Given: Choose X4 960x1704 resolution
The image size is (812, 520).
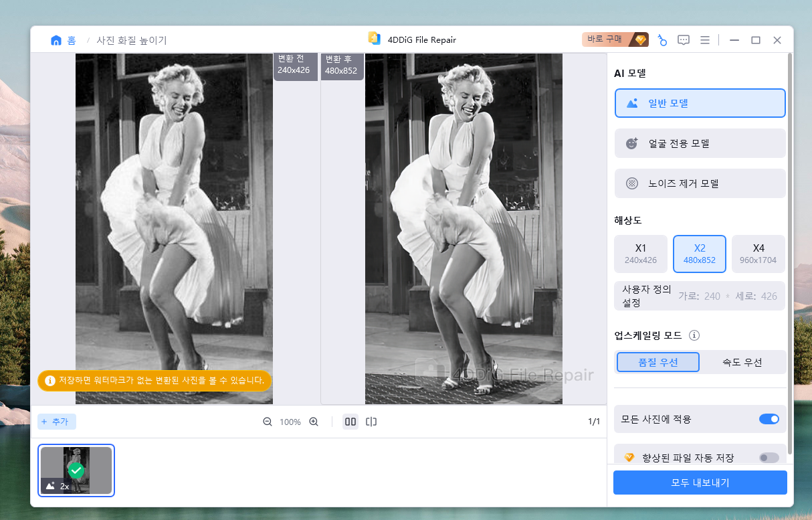Looking at the screenshot, I should (758, 254).
